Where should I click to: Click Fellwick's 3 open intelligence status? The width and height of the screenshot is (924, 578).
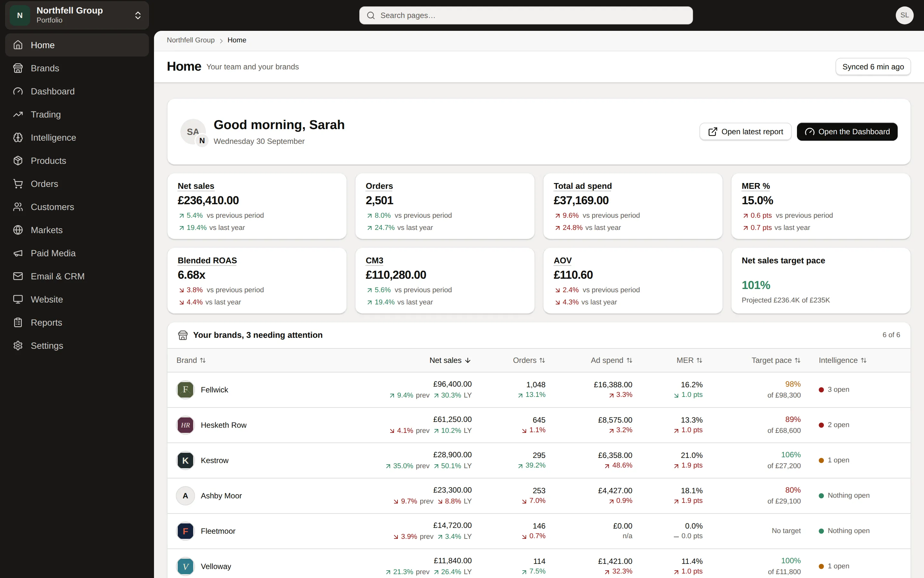tap(834, 390)
